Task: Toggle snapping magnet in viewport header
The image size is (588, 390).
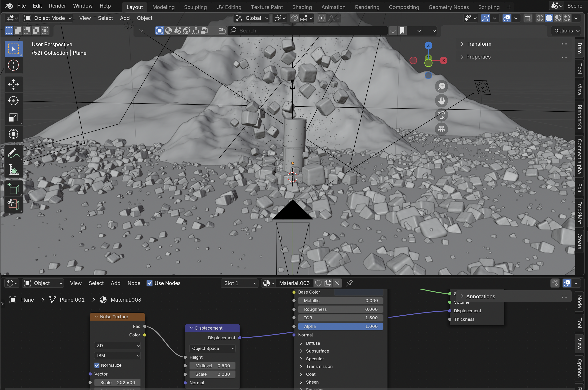Action: 294,18
